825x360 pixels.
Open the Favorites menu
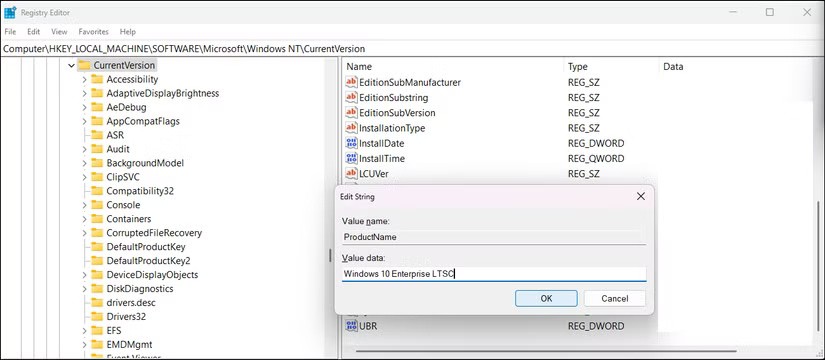point(93,32)
